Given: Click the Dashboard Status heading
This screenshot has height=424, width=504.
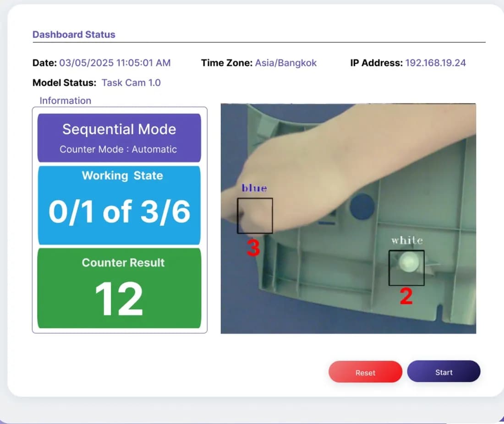Looking at the screenshot, I should pyautogui.click(x=74, y=34).
